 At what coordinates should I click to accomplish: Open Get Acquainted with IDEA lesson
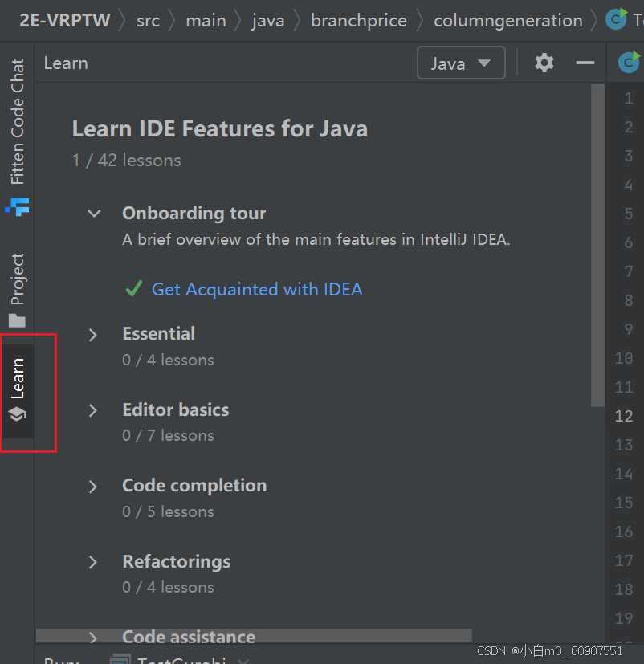point(257,290)
